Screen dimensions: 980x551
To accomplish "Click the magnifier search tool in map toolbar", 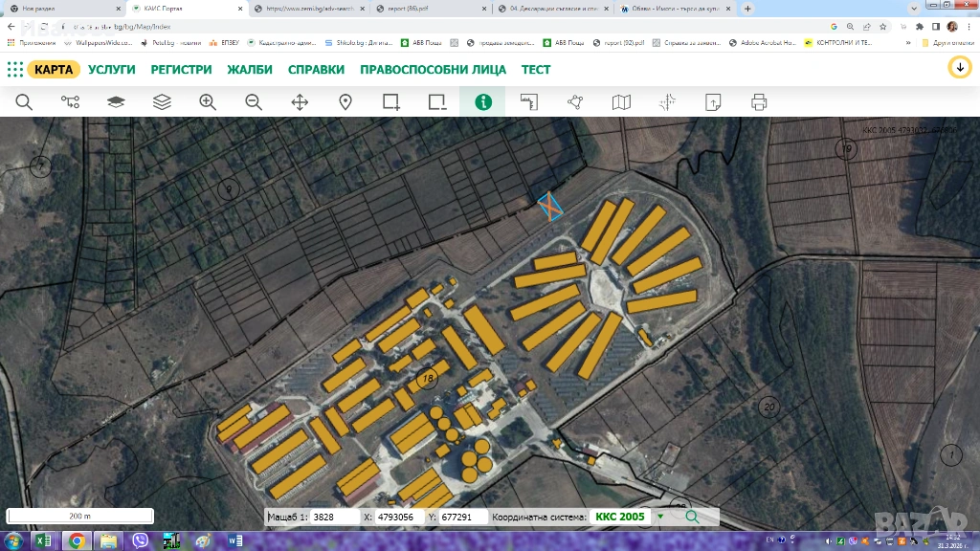I will (x=24, y=101).
